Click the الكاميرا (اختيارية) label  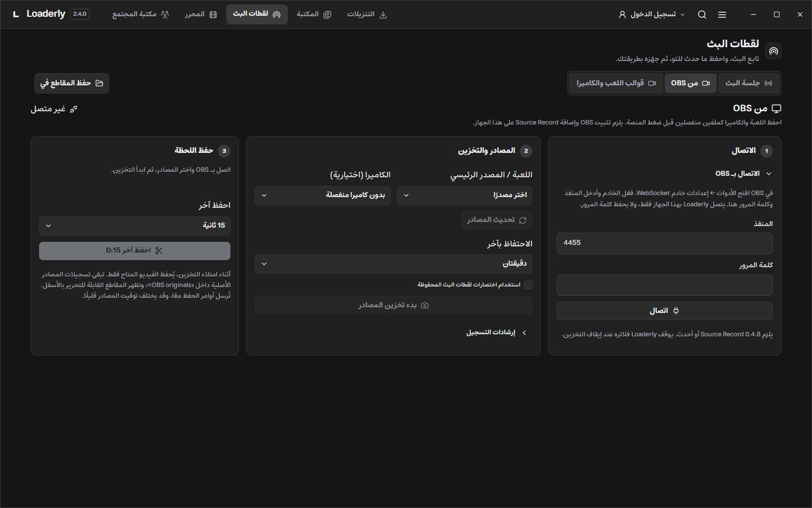360,175
